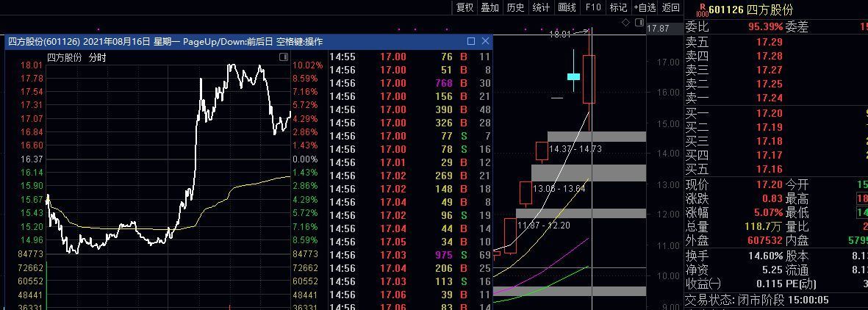Click the 标记 mark button

click(618, 7)
